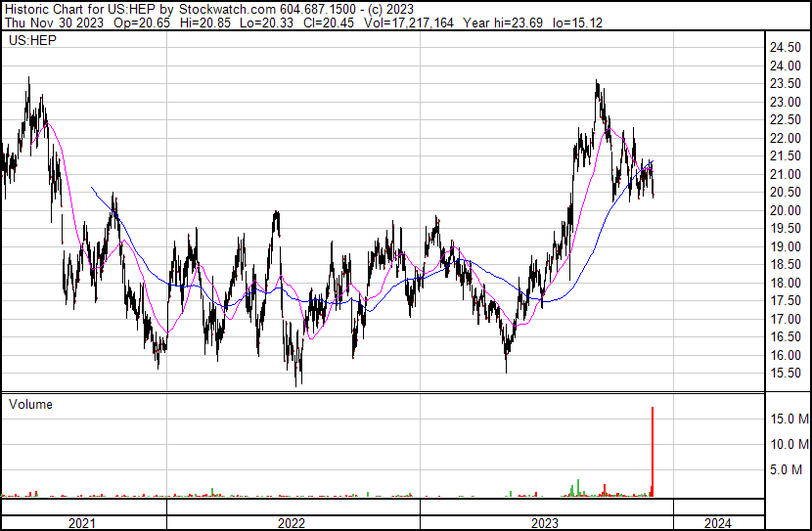Select the 2022 year marker
812x531 pixels.
click(x=292, y=523)
